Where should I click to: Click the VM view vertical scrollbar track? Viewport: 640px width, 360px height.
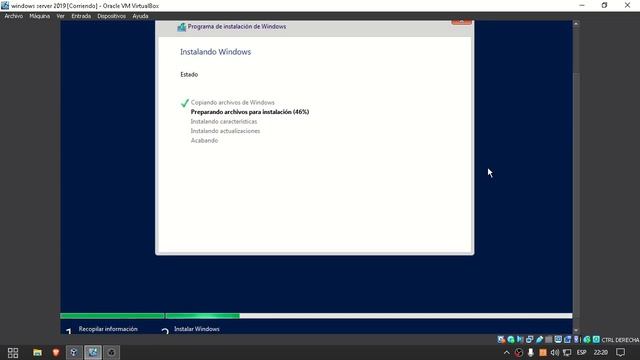click(576, 177)
